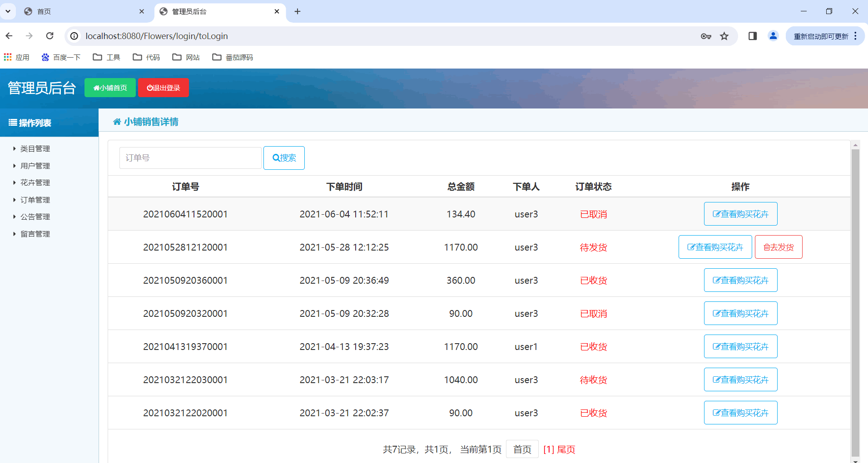Click page number [1] link
Image resolution: width=868 pixels, height=463 pixels.
pyautogui.click(x=549, y=449)
